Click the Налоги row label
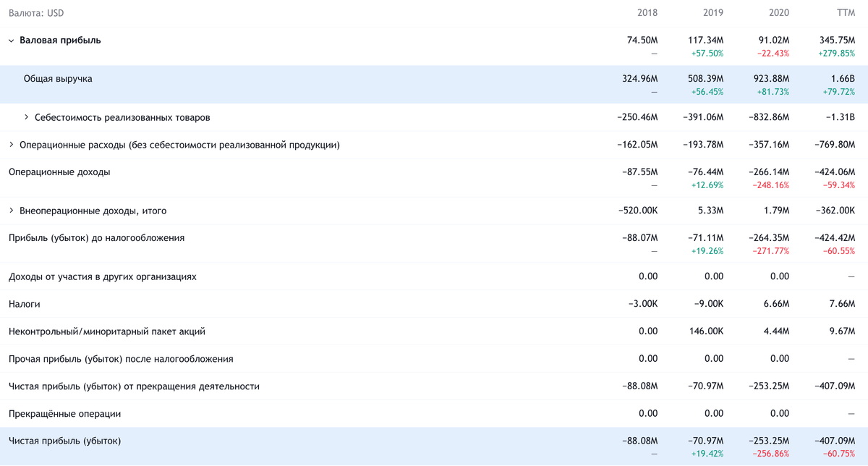The height and width of the screenshot is (466, 868). [x=24, y=304]
